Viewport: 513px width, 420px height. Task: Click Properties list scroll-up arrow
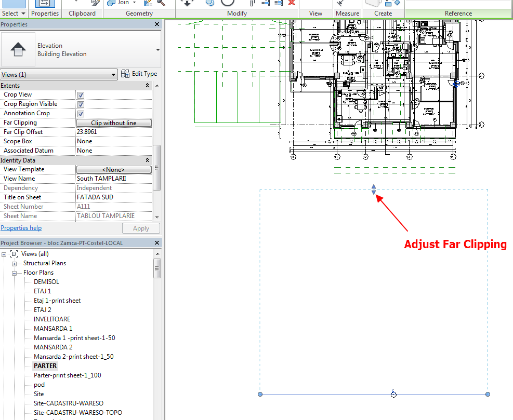pyautogui.click(x=157, y=86)
